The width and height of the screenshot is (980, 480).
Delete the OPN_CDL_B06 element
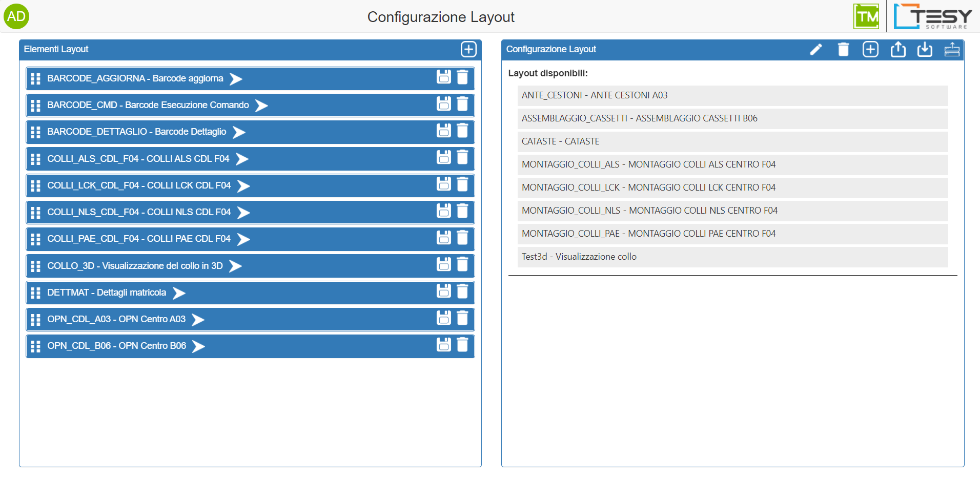click(x=462, y=345)
